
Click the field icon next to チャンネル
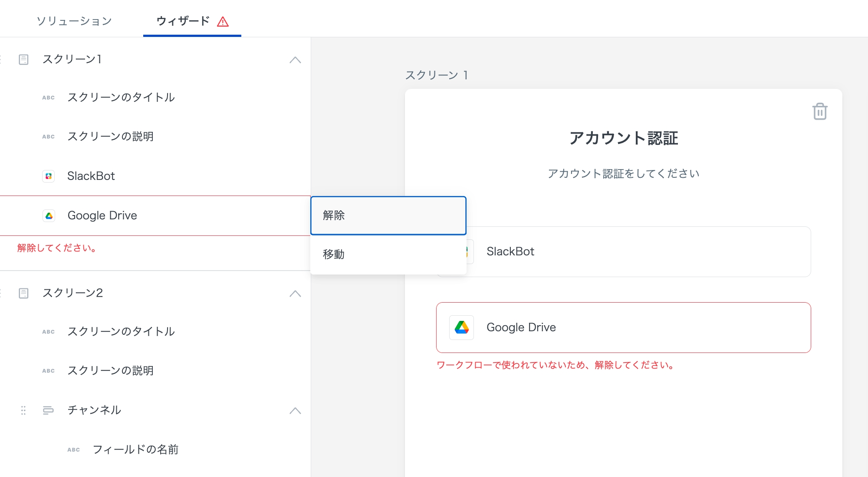48,410
